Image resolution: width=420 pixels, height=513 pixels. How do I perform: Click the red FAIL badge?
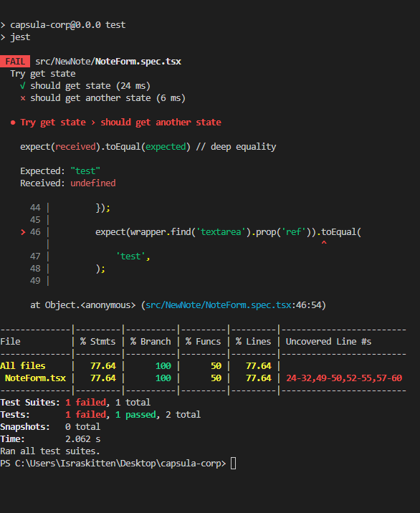[x=15, y=62]
